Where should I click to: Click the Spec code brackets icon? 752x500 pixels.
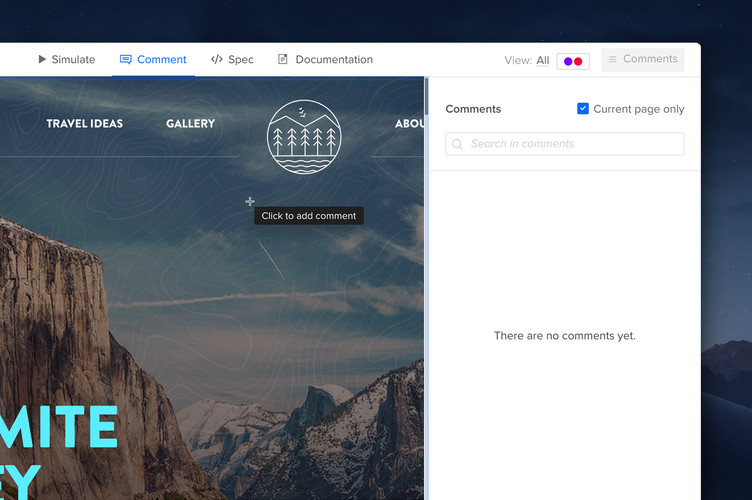[216, 59]
